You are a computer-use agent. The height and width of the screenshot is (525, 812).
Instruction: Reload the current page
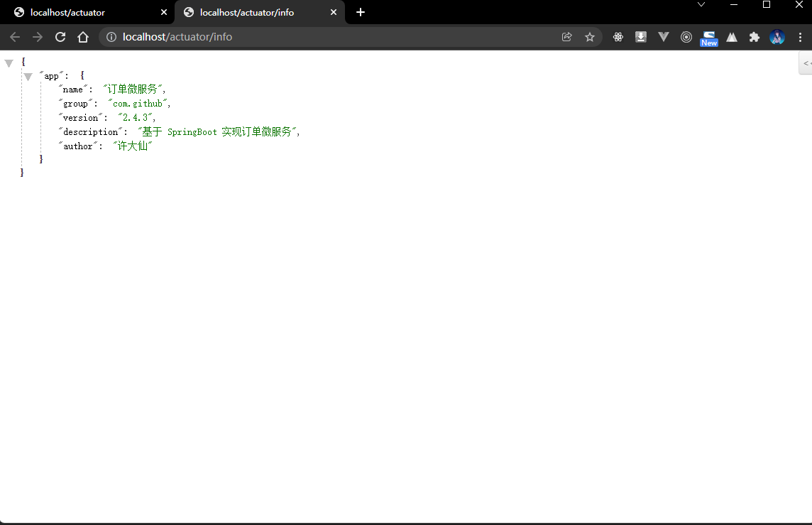point(60,37)
